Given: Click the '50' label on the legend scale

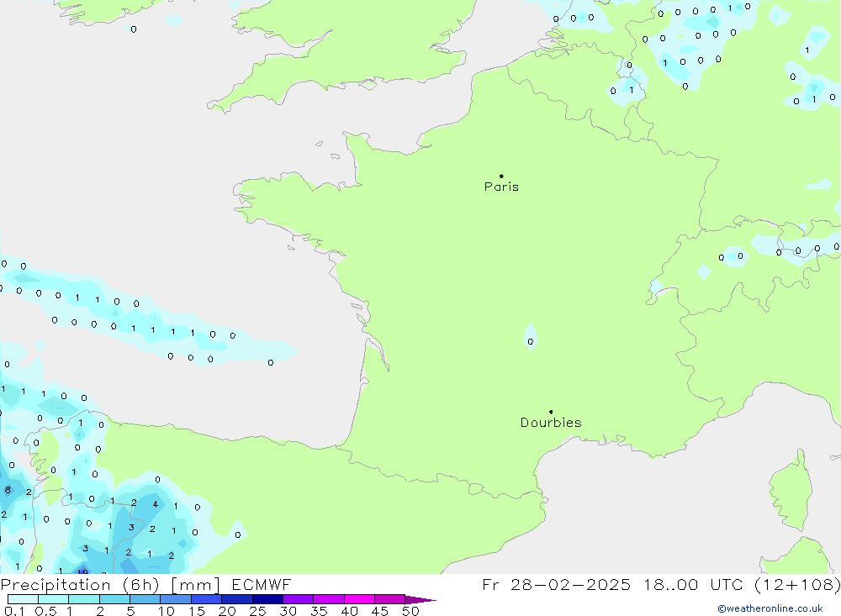Looking at the screenshot, I should coord(411,611).
